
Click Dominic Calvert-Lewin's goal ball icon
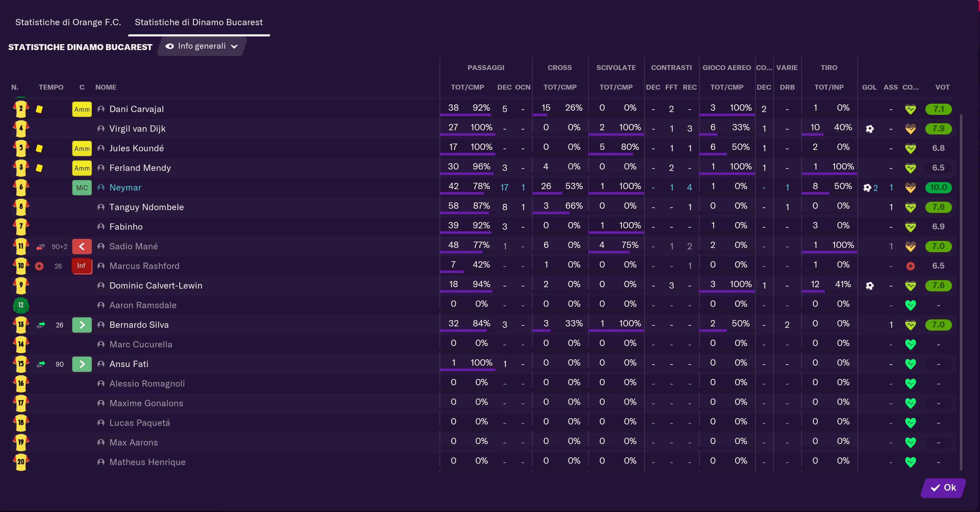click(x=869, y=286)
